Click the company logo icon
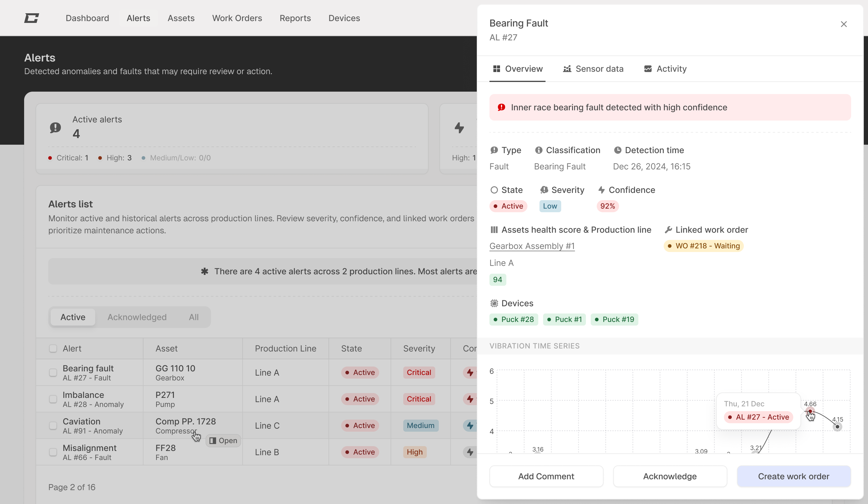The height and width of the screenshot is (504, 868). click(31, 18)
